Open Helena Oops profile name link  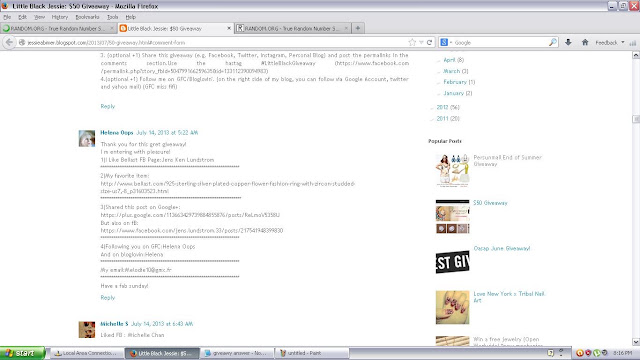point(117,133)
